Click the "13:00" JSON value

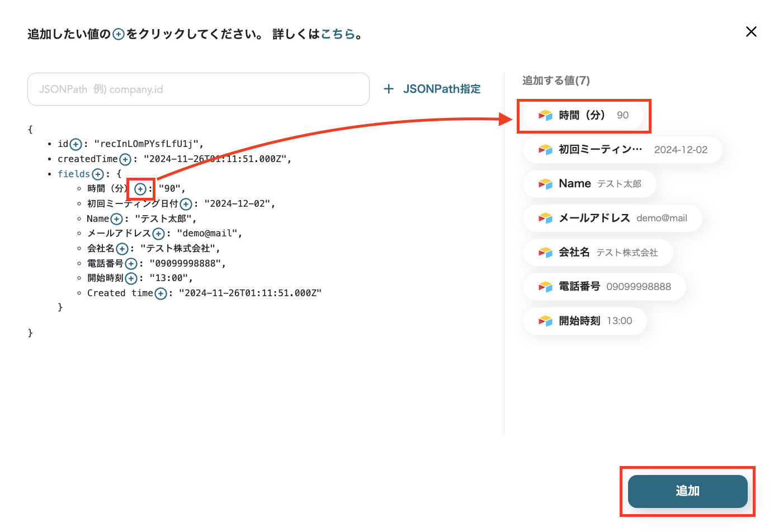tap(169, 278)
